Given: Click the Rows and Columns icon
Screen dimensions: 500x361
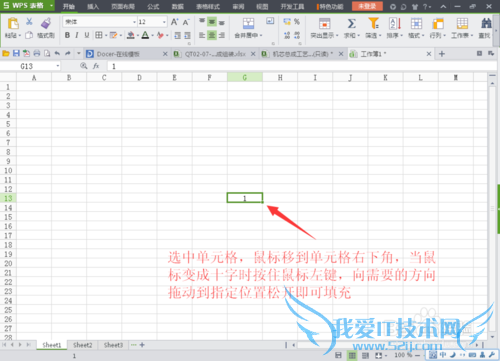Looking at the screenshot, I should pyautogui.click(x=438, y=24).
